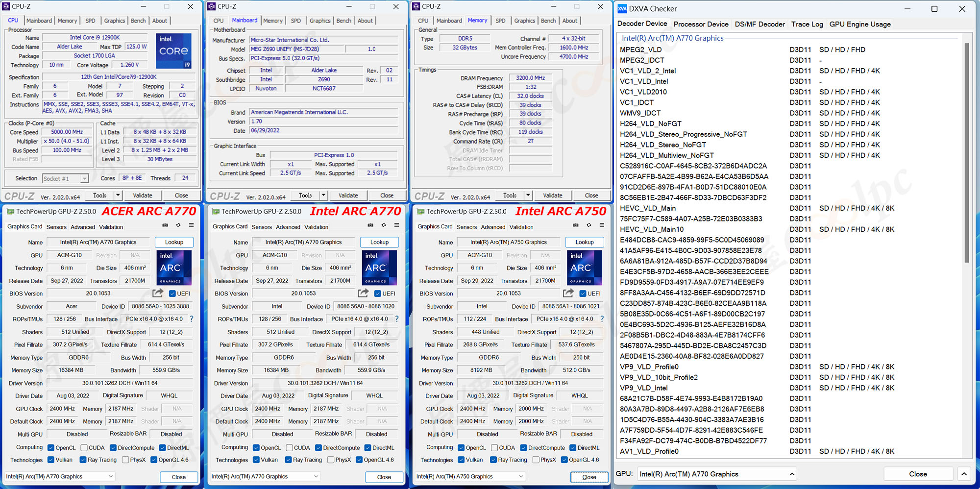Open GPU selector dropdown in middle A770 GPU-Z
The height and width of the screenshot is (489, 980).
pos(265,476)
